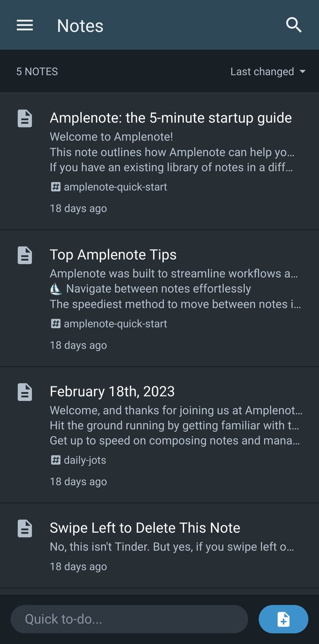Click the note icon next to February 18th, 2023

pos(24,392)
